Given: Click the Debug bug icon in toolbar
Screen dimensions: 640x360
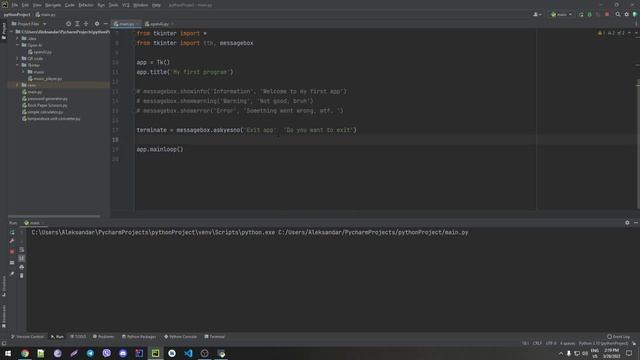Looking at the screenshot, I should pyautogui.click(x=589, y=14).
